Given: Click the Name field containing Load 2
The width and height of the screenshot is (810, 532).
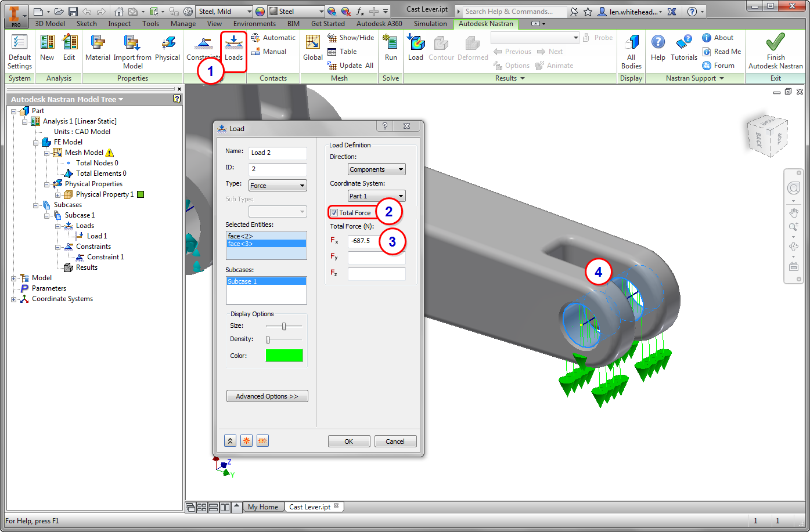Looking at the screenshot, I should (278, 153).
